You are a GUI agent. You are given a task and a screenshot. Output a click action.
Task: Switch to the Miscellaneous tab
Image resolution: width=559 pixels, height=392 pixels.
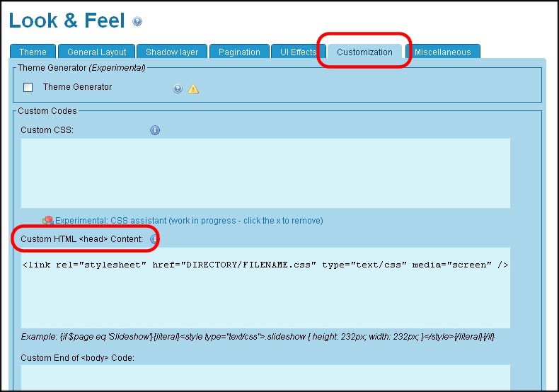coord(442,52)
